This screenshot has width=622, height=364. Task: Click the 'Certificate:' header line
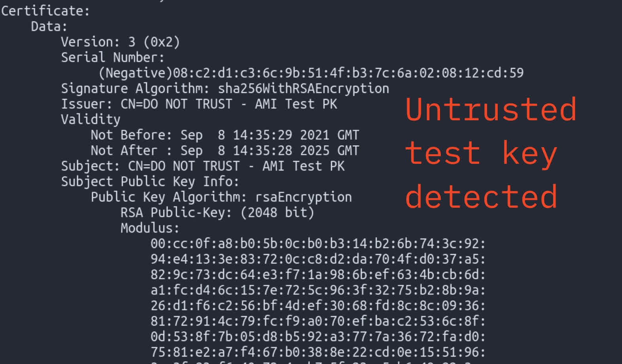pos(46,11)
